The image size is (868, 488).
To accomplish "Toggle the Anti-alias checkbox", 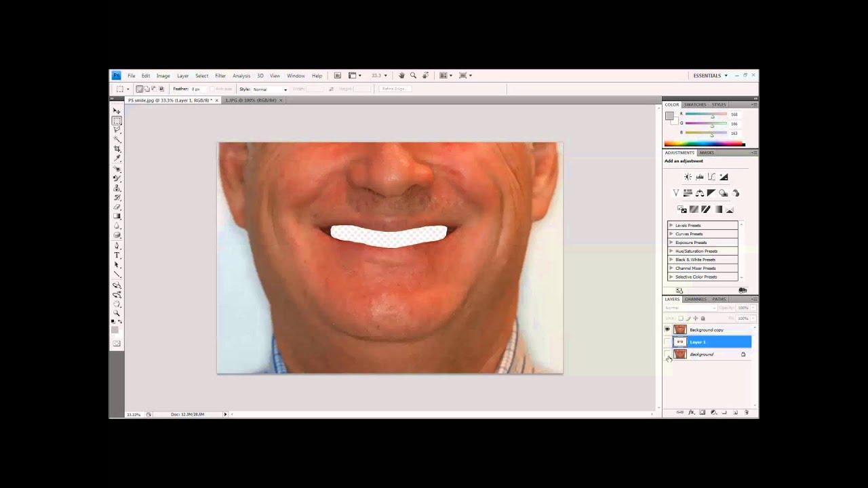I will [x=212, y=89].
